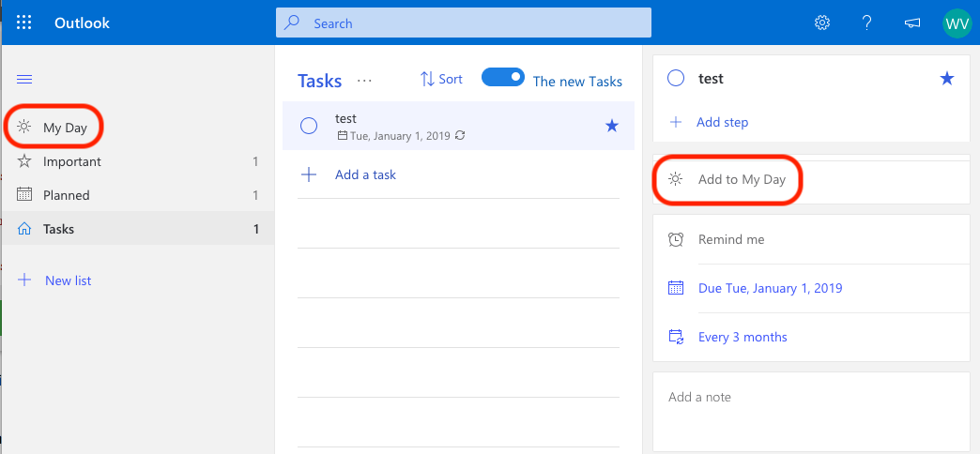Click The new Tasks label
This screenshot has height=454, width=980.
pos(577,82)
